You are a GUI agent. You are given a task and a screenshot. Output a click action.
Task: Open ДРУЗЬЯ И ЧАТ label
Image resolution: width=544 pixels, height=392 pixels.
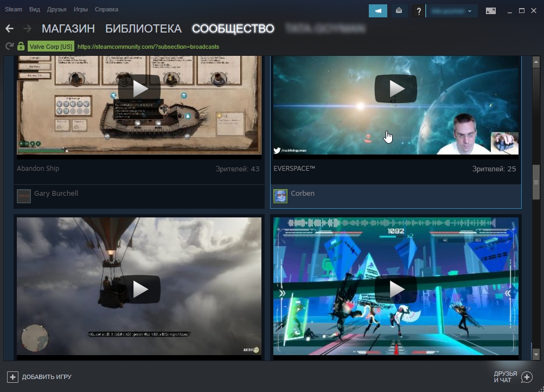click(x=505, y=377)
